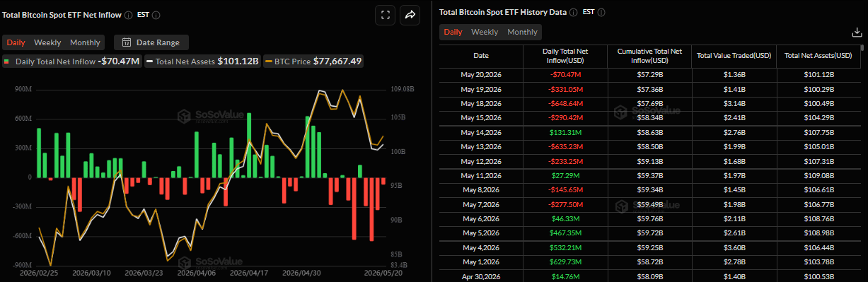This screenshot has height=282, width=868.
Task: Select Daily tab in history table
Action: [453, 32]
